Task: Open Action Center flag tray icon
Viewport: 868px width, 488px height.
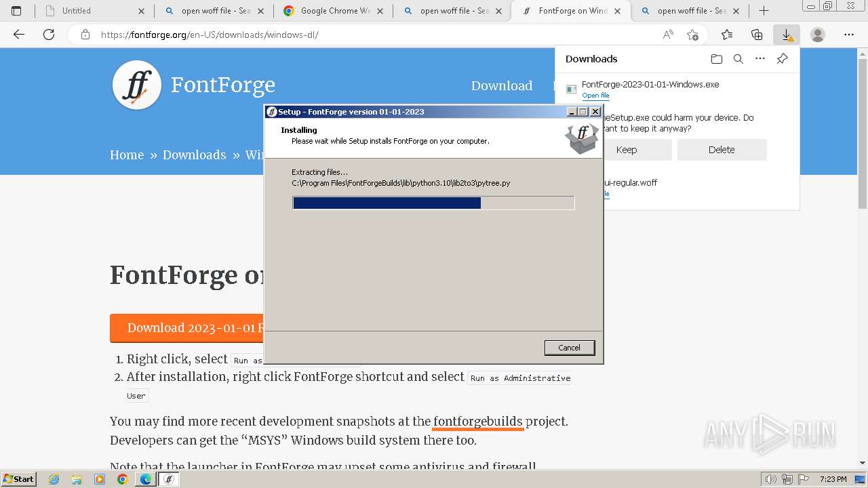Action: 804,479
